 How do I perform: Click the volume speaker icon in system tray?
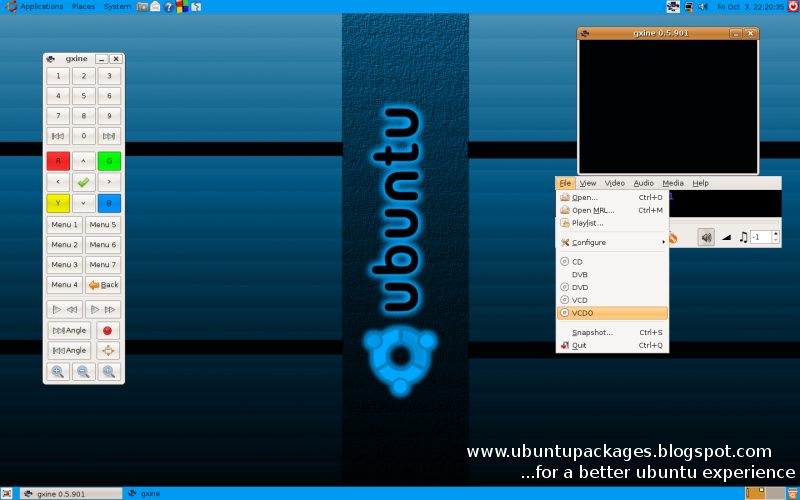(x=703, y=7)
